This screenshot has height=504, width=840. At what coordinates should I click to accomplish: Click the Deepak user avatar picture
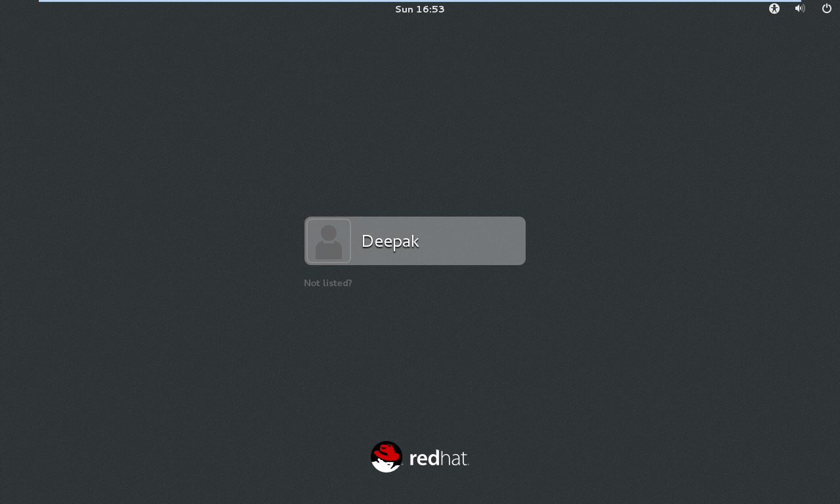(x=328, y=241)
